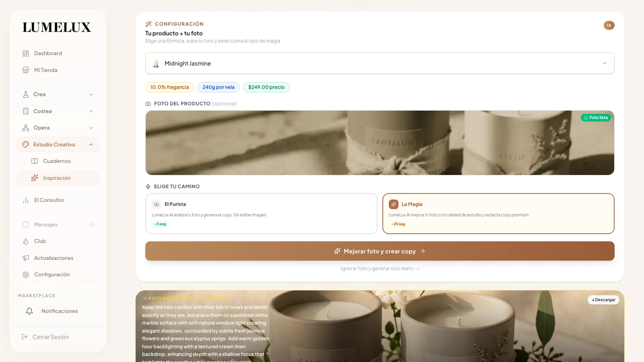This screenshot has height=362, width=644.
Task: Click the 10.0% fragancia chip
Action: (169, 87)
